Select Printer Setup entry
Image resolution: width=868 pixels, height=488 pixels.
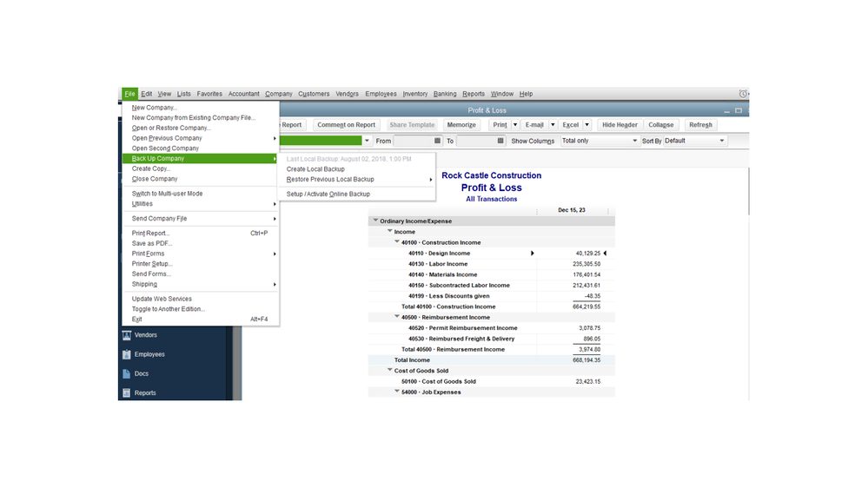[201, 264]
